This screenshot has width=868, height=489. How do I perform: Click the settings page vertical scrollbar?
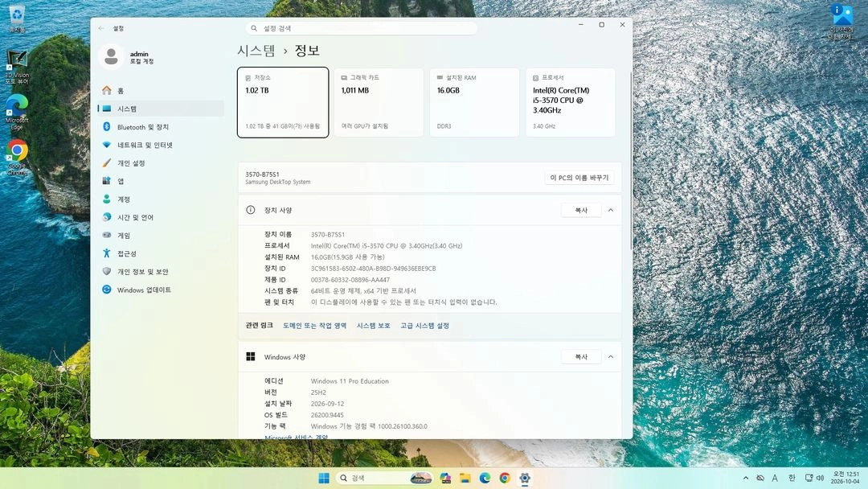click(630, 161)
